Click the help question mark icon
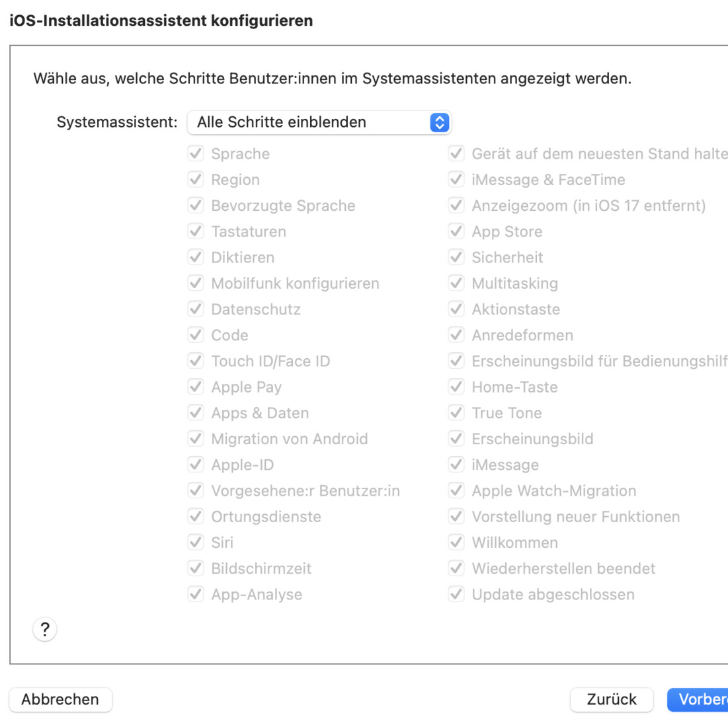Screen dimensions: 728x727 point(44,629)
